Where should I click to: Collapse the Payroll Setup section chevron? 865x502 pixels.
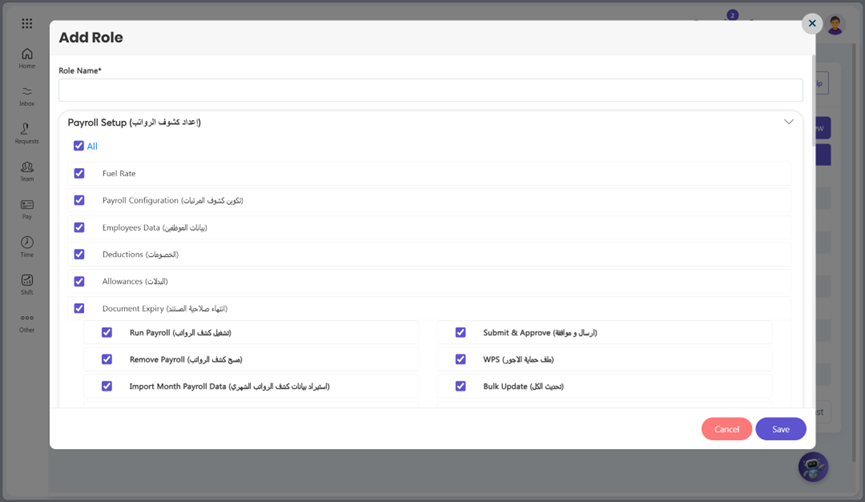point(789,122)
